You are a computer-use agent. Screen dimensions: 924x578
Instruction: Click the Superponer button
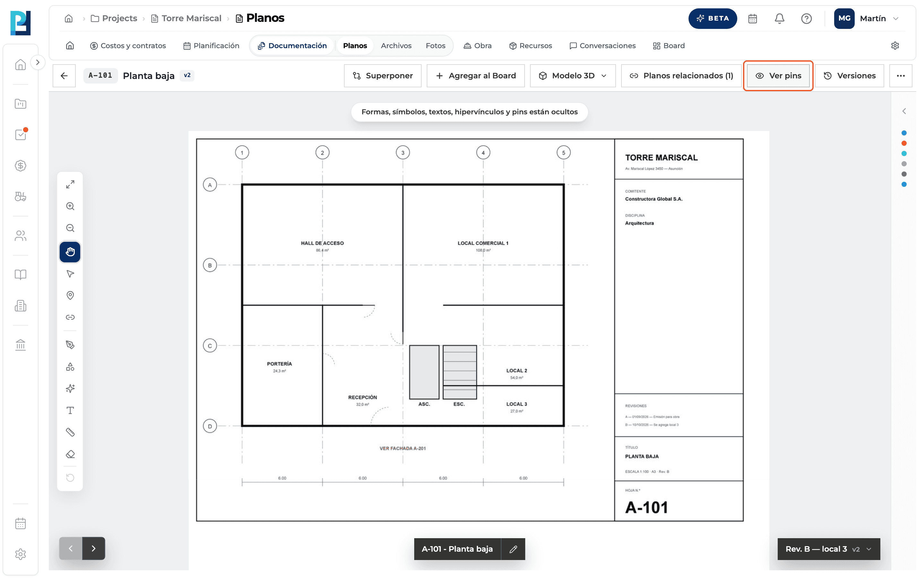382,76
